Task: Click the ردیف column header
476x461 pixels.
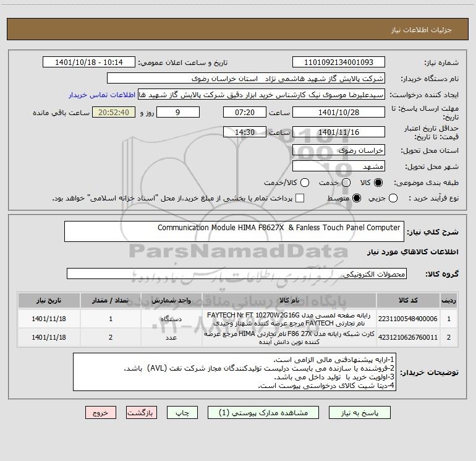Action: coord(449,300)
